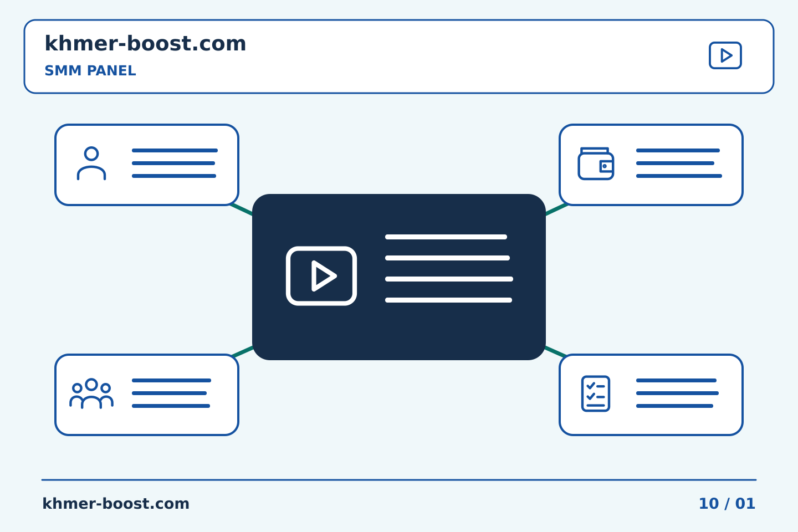Open the wallet icon
The height and width of the screenshot is (532, 798).
596,163
